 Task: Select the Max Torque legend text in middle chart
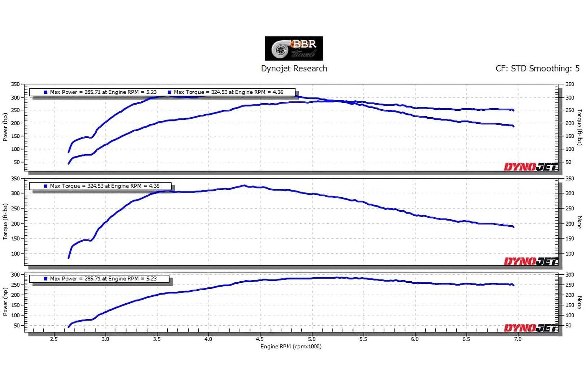pyautogui.click(x=105, y=186)
